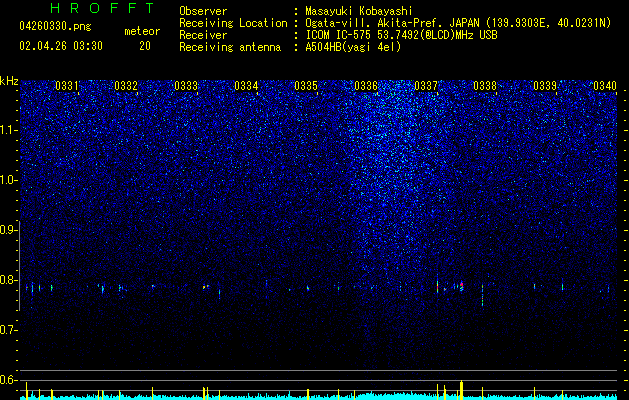
Task: Click the 0.8 kHz axis label
Action: point(8,280)
